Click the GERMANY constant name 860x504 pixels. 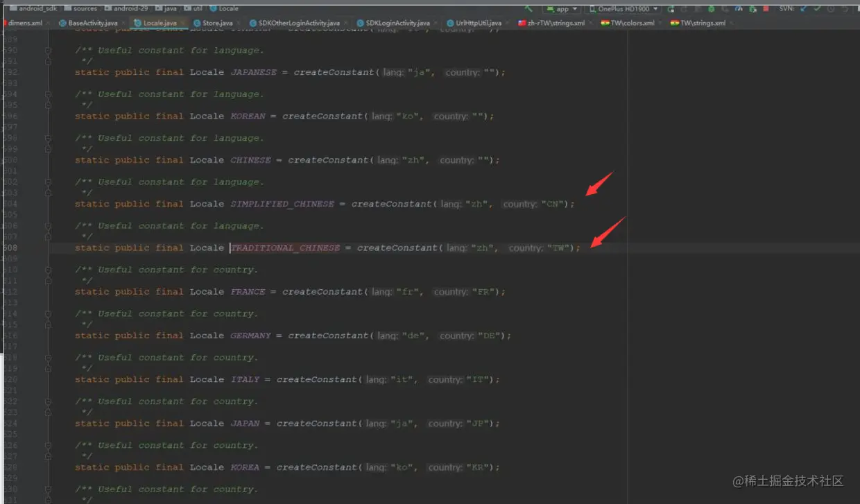(250, 336)
